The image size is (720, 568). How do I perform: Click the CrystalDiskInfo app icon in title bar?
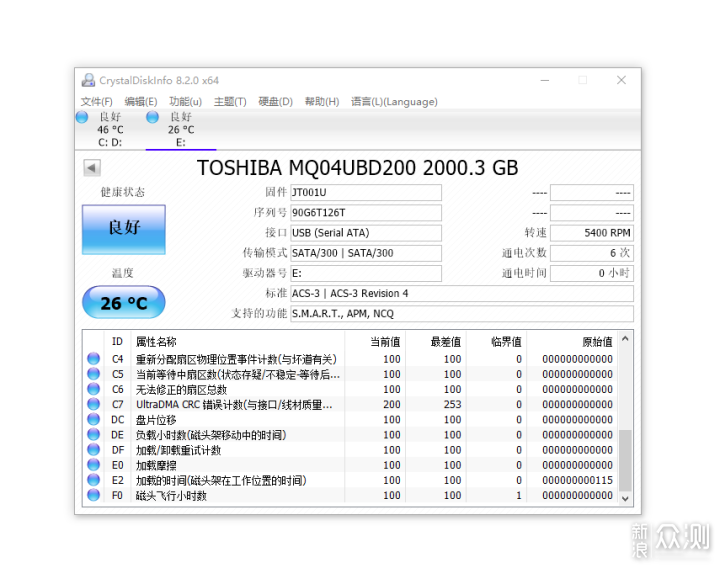tap(88, 80)
